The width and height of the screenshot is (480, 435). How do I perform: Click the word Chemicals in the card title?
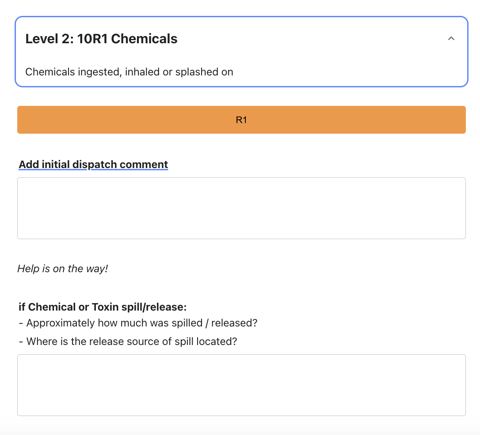[144, 39]
